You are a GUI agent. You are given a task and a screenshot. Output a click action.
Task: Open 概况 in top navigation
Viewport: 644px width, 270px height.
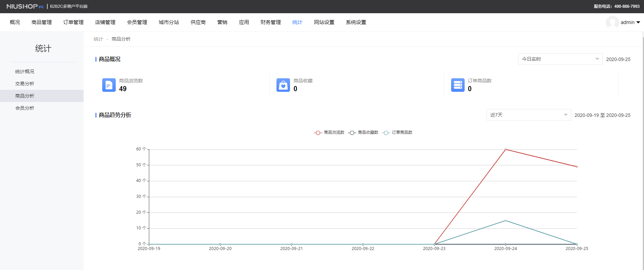coord(15,22)
